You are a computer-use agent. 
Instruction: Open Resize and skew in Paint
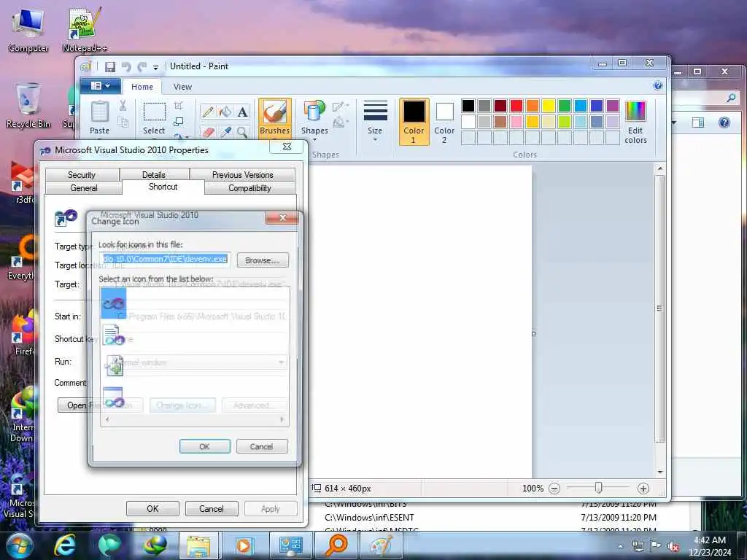[179, 122]
